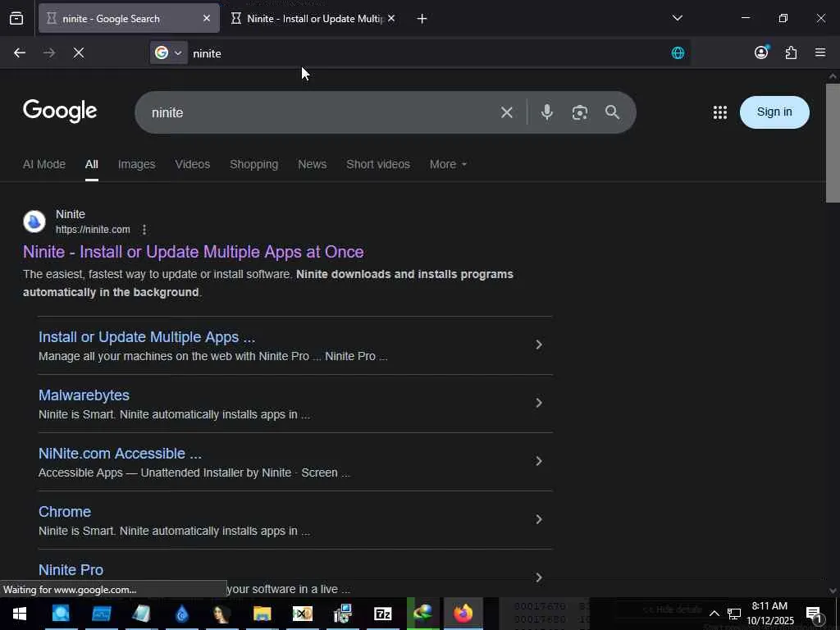This screenshot has height=630, width=840.
Task: Open the Firefox tab overview button
Action: [x=16, y=19]
